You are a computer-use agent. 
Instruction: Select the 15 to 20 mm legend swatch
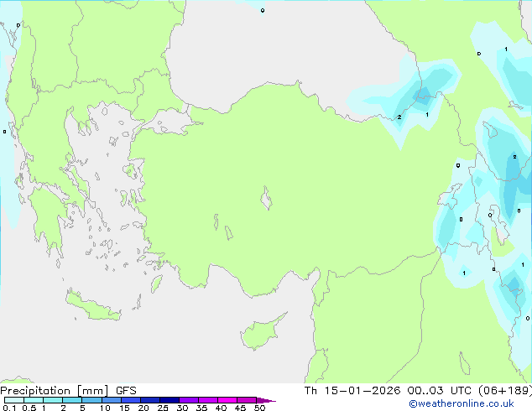[x=130, y=400]
